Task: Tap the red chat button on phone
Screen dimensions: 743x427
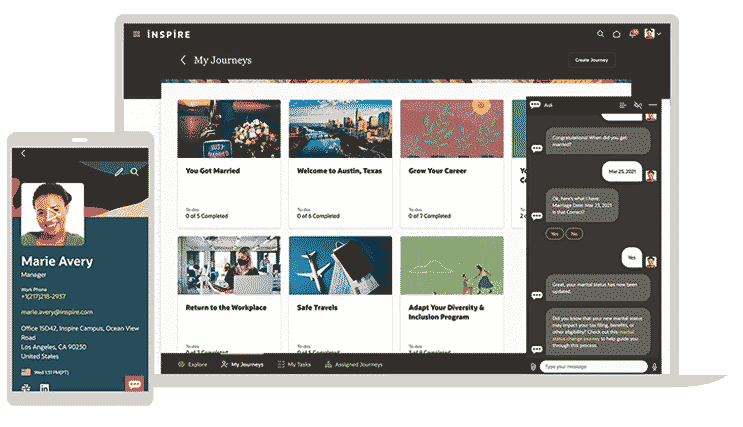Action: (135, 383)
